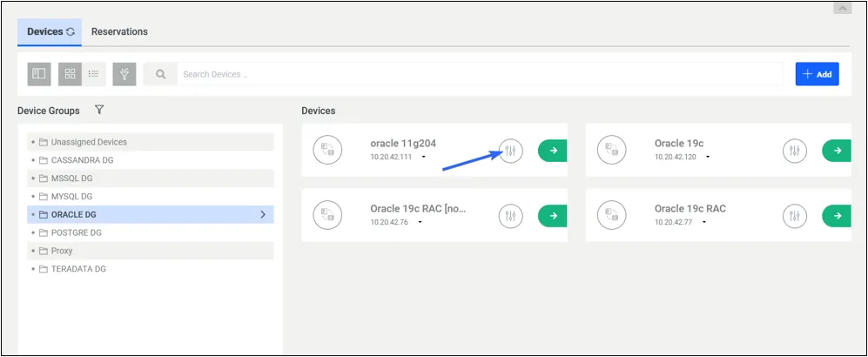The height and width of the screenshot is (357, 868).
Task: Switch to grid view
Action: coord(70,74)
